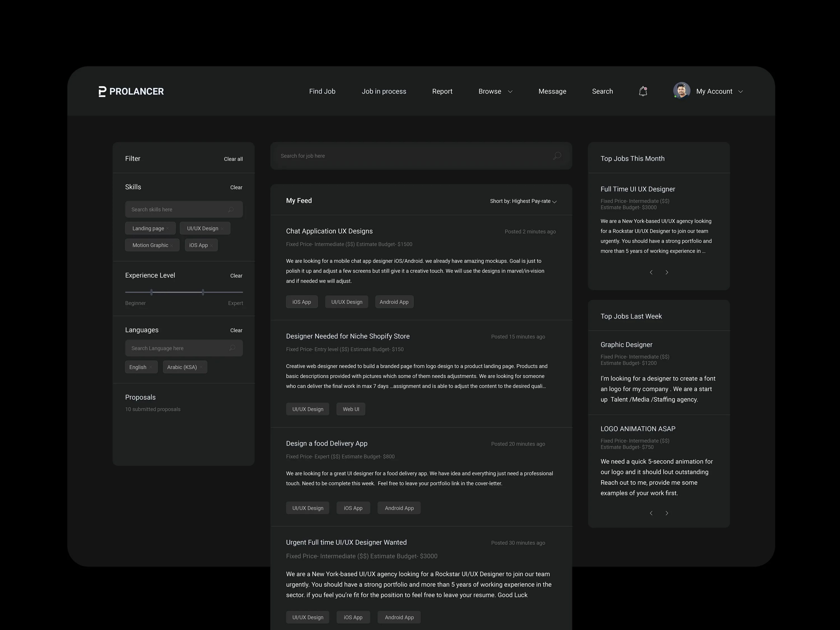Click the language search magnifier icon
The width and height of the screenshot is (840, 630).
[232, 348]
